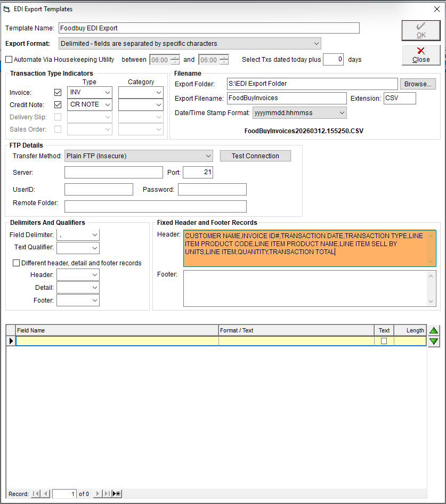
Task: Open the Credit Note Type dropdown showing CR NOTE
Action: pos(108,105)
